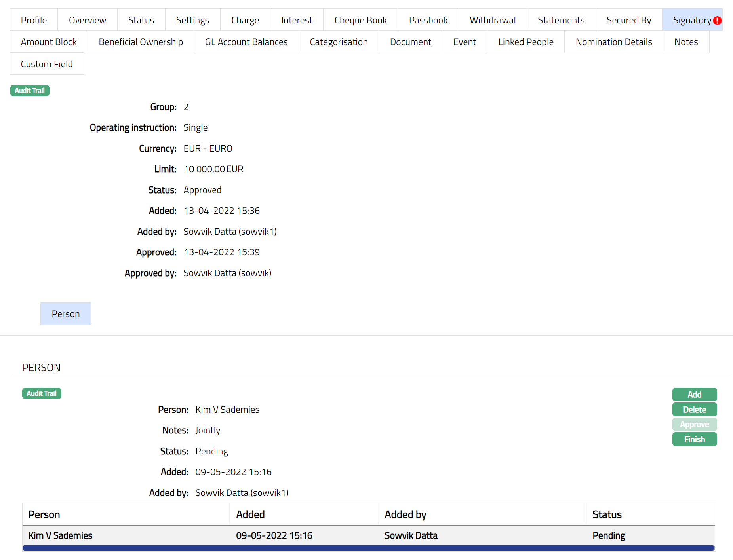Open signatory group Audit Trail
The width and height of the screenshot is (733, 560).
[x=30, y=91]
